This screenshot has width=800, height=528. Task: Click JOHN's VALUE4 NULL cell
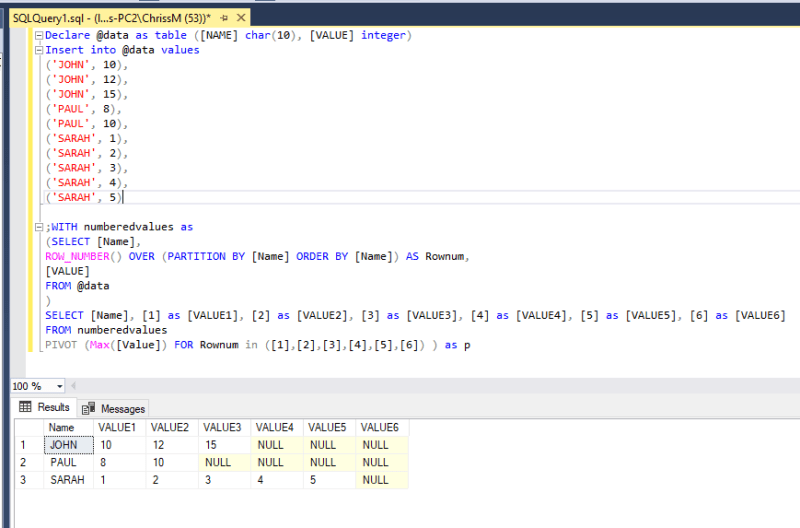coord(278,445)
